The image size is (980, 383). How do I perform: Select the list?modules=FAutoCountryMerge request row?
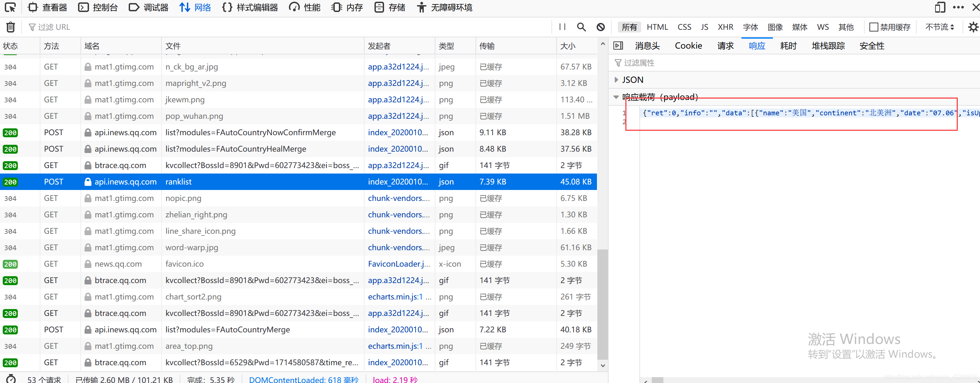tap(298, 330)
